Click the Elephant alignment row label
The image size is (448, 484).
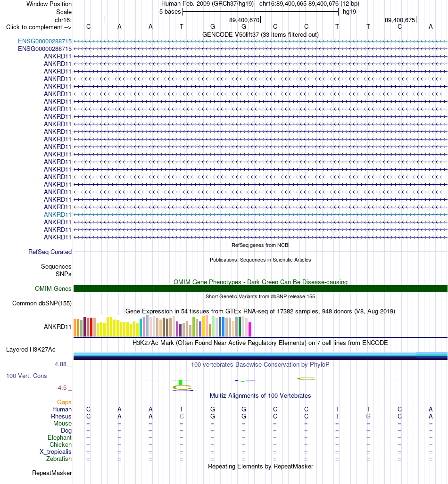click(x=59, y=438)
